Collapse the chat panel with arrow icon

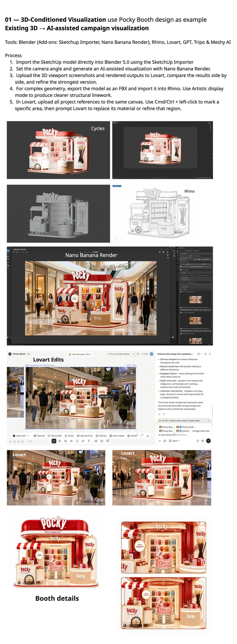coord(210,354)
